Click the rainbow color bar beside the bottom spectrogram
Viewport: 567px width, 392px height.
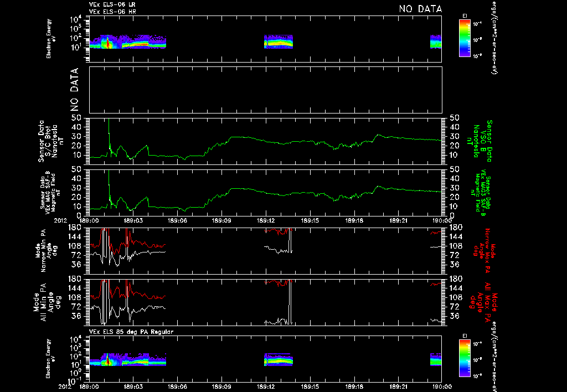pyautogui.click(x=465, y=358)
